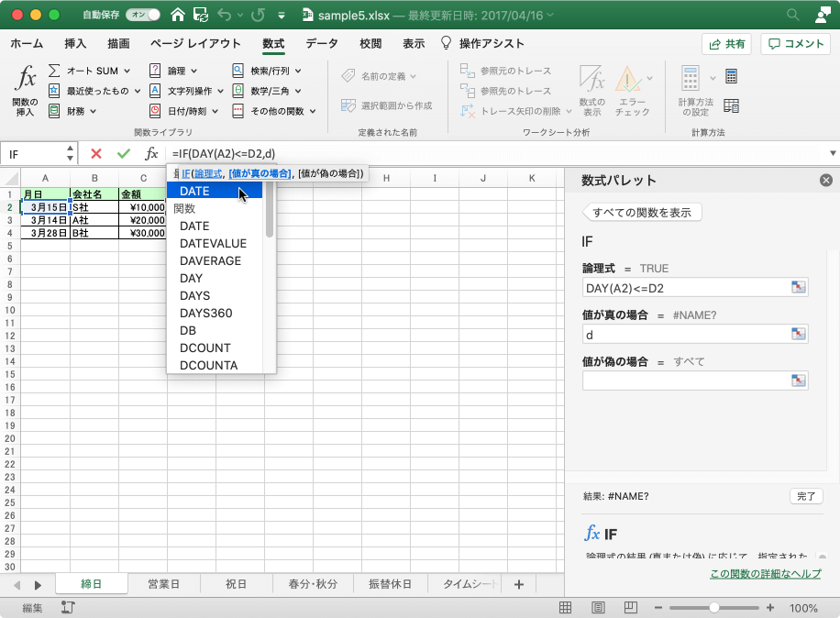Click the Insert Function fx ribbon icon
This screenshot has height=618, width=840.
tap(25, 78)
